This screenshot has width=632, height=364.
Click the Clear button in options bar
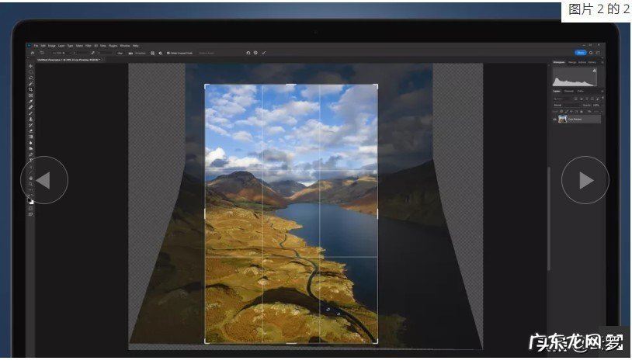coord(120,53)
